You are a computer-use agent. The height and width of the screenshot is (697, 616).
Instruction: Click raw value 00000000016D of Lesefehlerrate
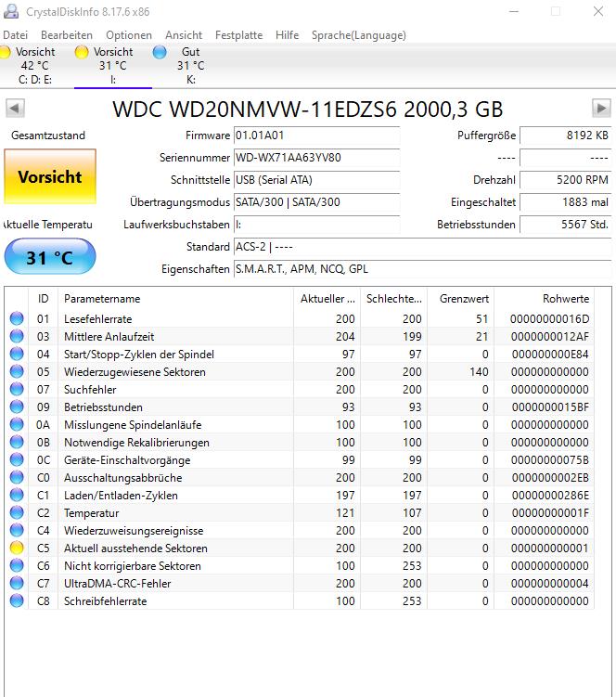point(550,318)
